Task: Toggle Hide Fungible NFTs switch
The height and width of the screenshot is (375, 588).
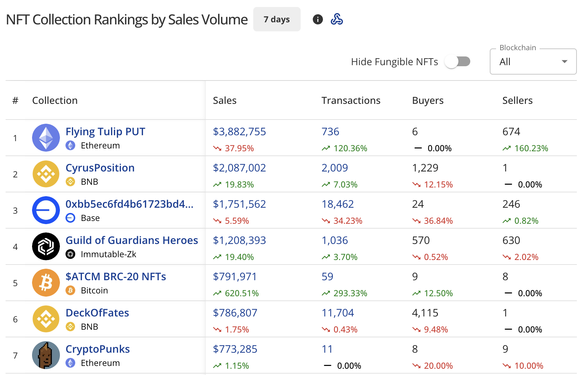Action: [x=457, y=62]
